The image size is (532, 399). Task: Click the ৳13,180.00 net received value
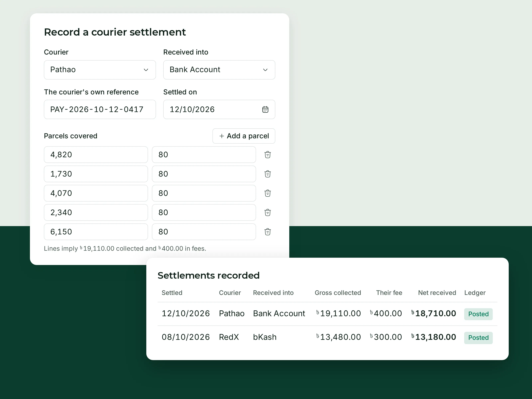click(433, 337)
